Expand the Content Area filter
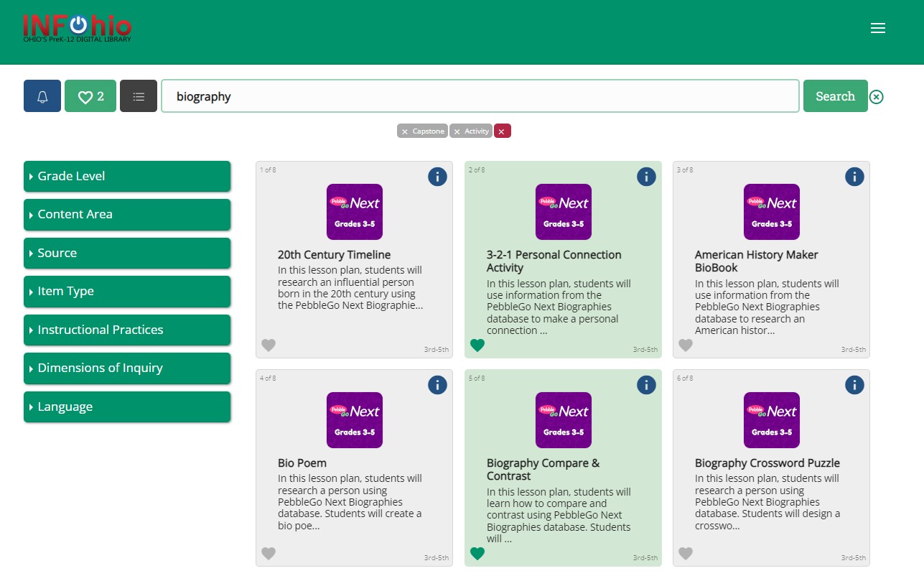Image resolution: width=924 pixels, height=576 pixels. click(x=127, y=215)
